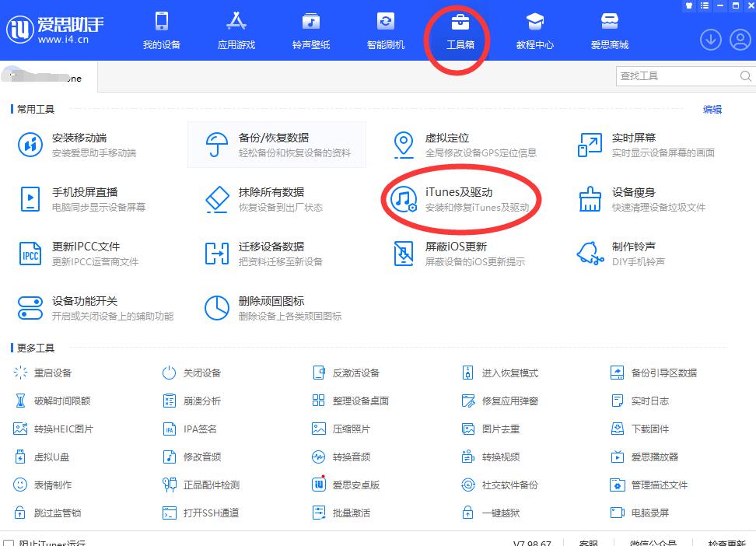Select the 修复应用弹窗 tool
The height and width of the screenshot is (546, 756).
(500, 401)
